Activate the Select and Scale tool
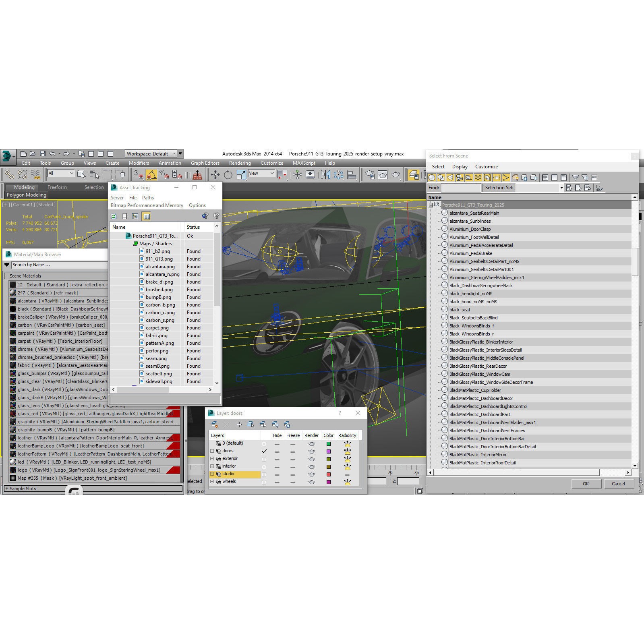The width and height of the screenshot is (644, 644). [x=241, y=174]
